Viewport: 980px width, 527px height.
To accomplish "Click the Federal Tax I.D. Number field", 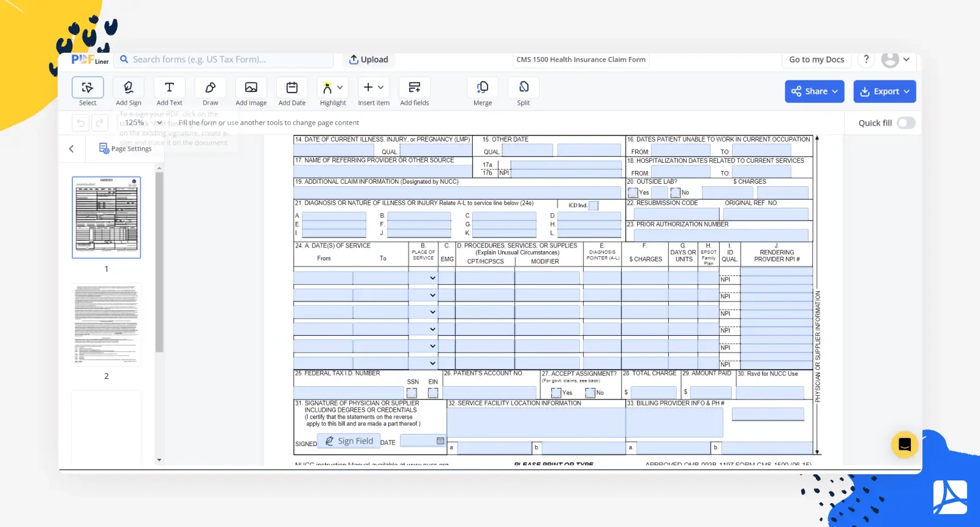I will [348, 392].
